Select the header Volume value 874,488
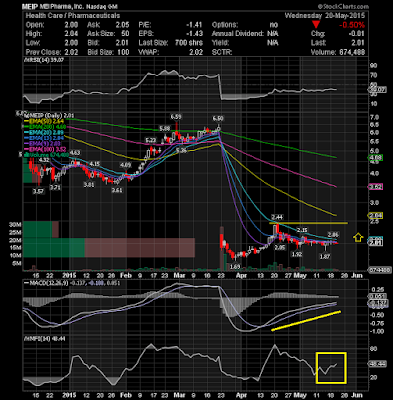 pos(351,52)
